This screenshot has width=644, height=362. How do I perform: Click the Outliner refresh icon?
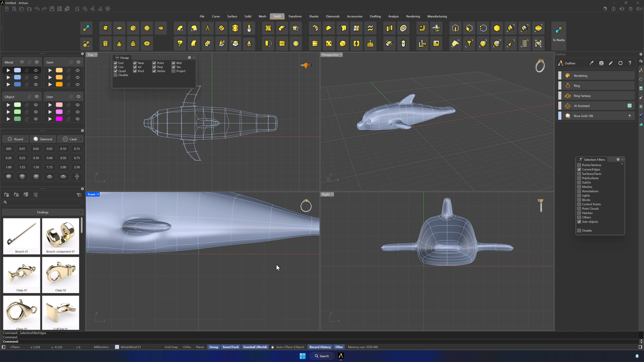(x=621, y=63)
